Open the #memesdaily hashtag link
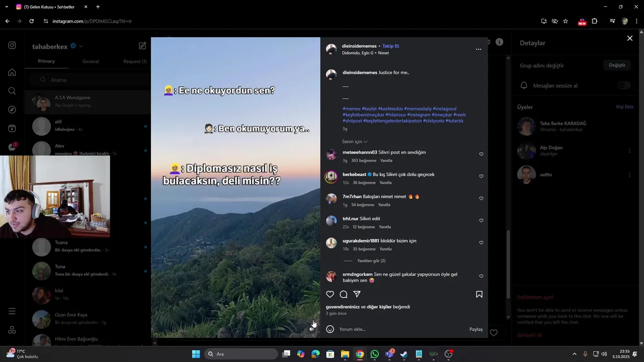The height and width of the screenshot is (362, 644). pos(418,109)
